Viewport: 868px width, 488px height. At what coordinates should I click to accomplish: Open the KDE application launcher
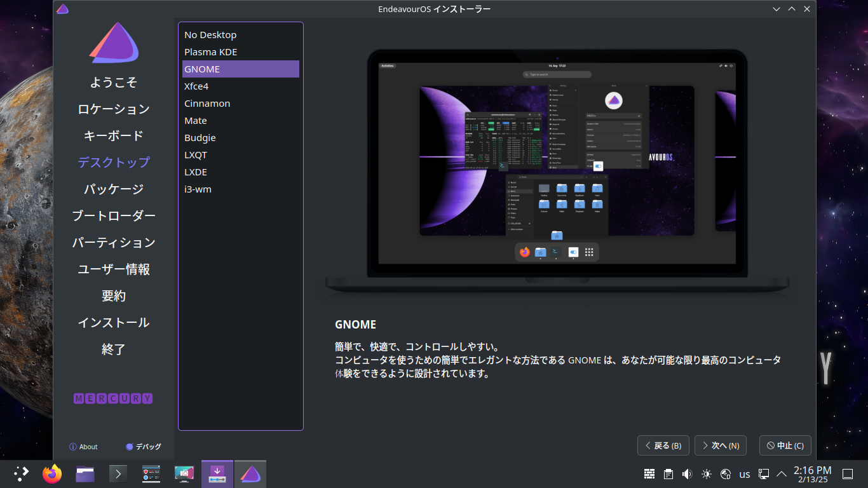pos(22,473)
